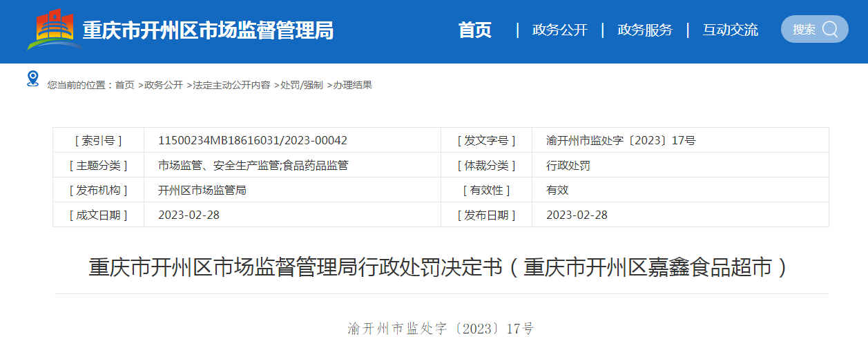Go to 政务公开 in the breadcrumb
Viewport: 868px width, 348px height.
pyautogui.click(x=164, y=85)
